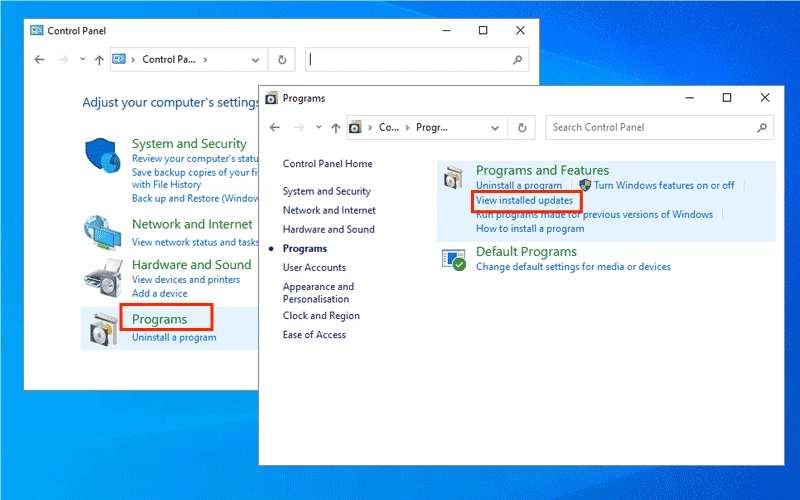Go back in the Control Panel window
This screenshot has width=800, height=500.
[x=39, y=60]
